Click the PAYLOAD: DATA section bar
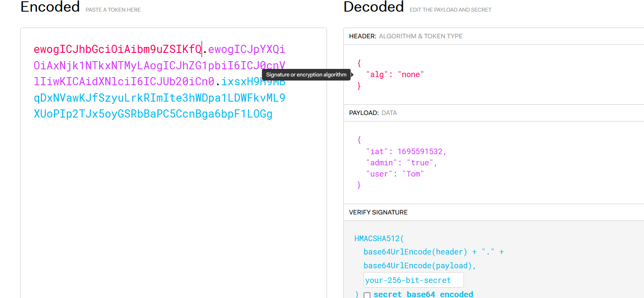This screenshot has width=644, height=298. point(494,113)
